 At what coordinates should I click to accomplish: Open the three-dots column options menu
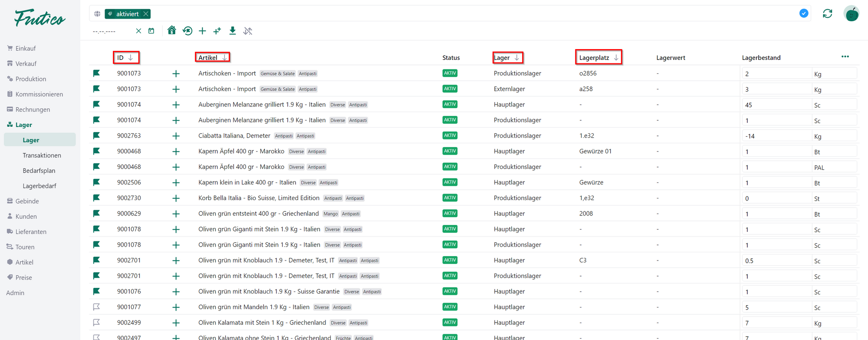(x=845, y=57)
